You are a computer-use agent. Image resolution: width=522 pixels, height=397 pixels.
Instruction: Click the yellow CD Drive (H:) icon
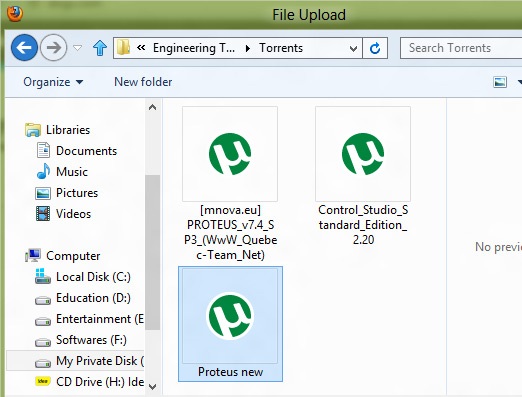coord(43,381)
